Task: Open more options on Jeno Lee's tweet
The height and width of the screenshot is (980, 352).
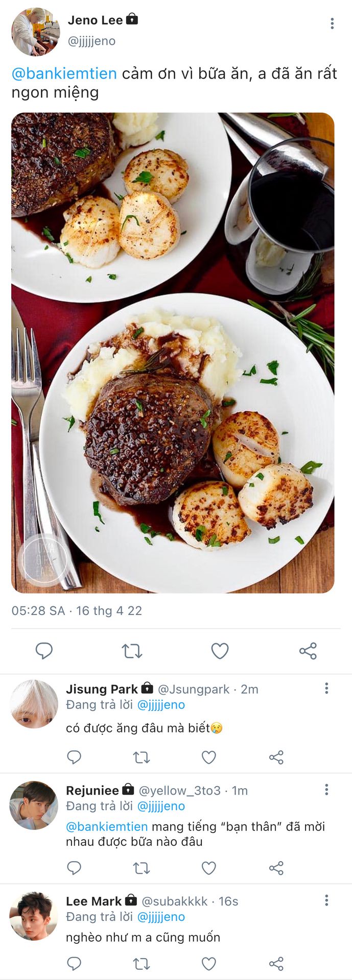Action: pos(332,23)
